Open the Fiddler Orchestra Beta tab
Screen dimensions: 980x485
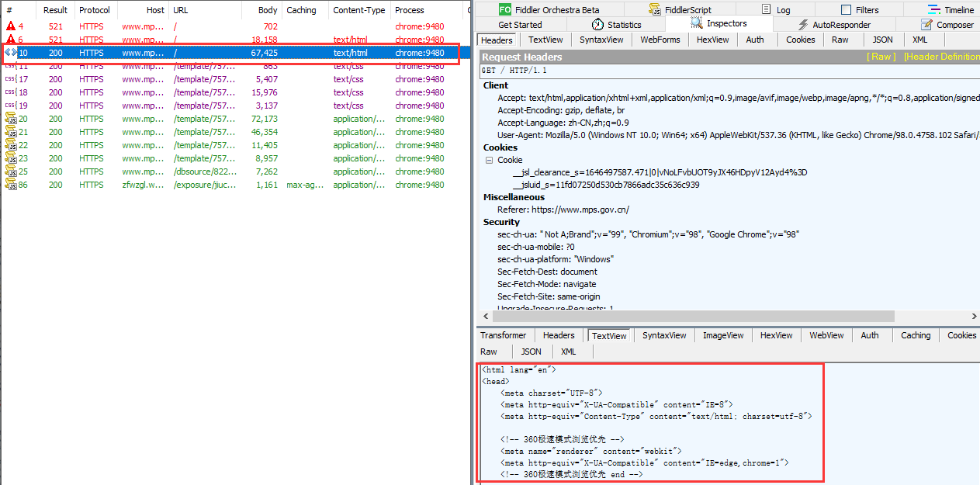549,10
